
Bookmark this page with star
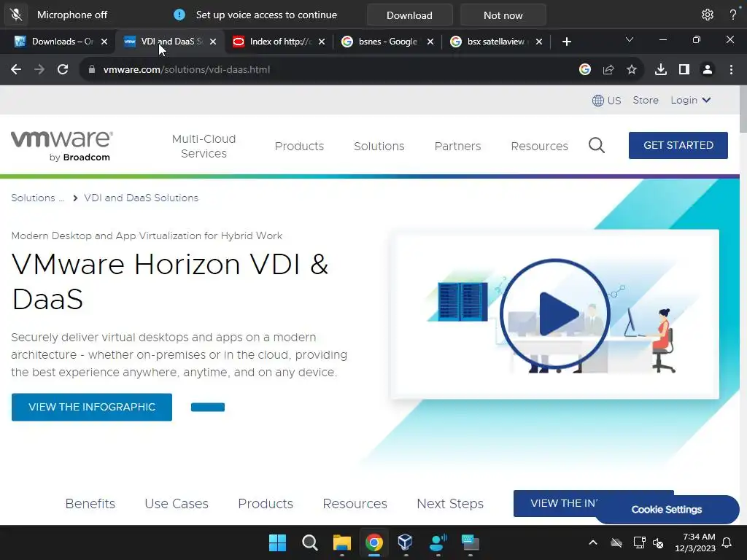coord(632,69)
